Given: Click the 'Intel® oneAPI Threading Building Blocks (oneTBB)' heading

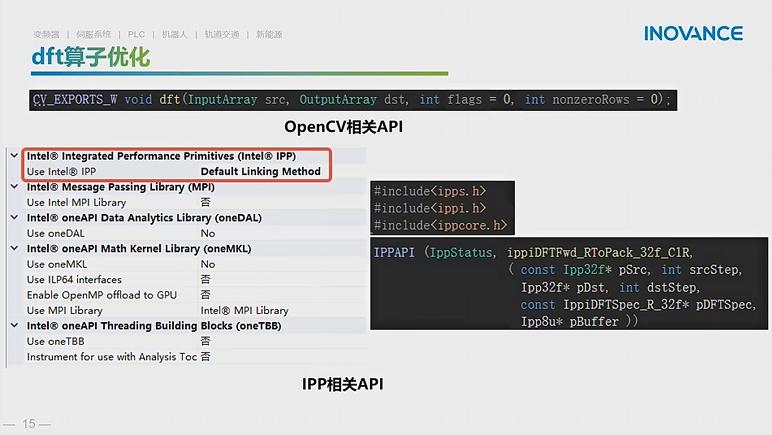Looking at the screenshot, I should point(154,326).
